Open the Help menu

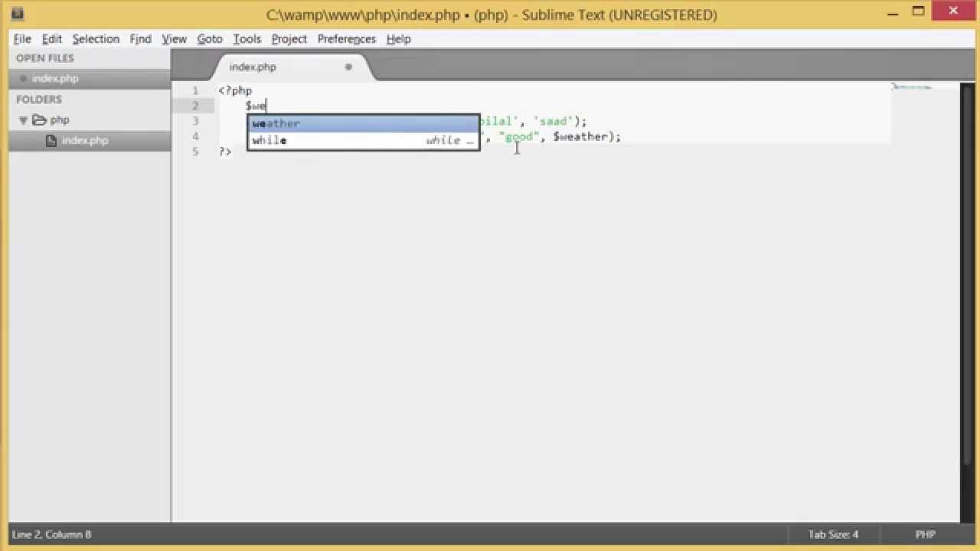[398, 39]
